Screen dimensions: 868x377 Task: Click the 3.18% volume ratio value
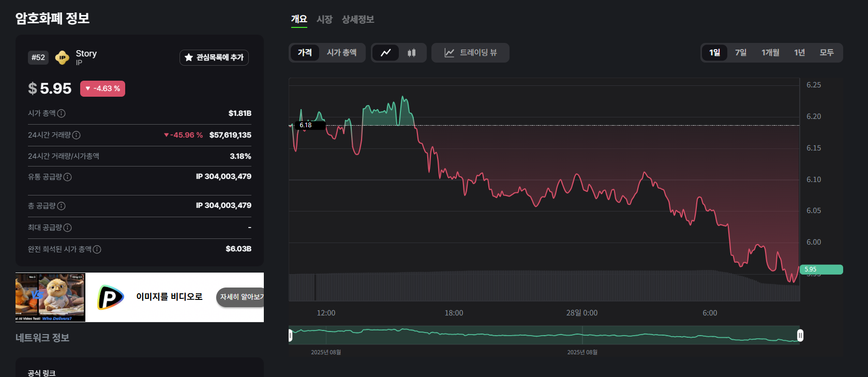click(x=241, y=156)
